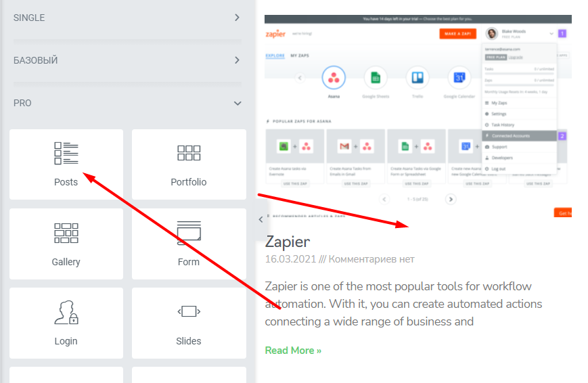Click the Portfolio widget label
The width and height of the screenshot is (588, 383).
coord(189,182)
